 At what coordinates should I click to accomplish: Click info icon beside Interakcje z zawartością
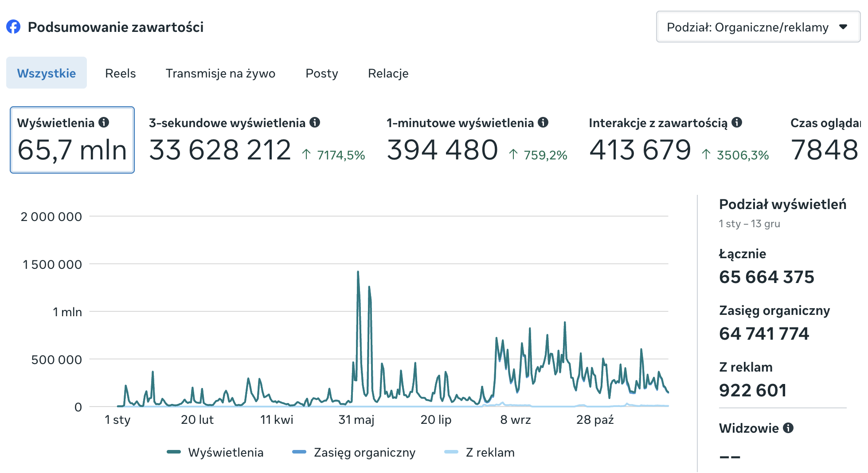coord(737,122)
